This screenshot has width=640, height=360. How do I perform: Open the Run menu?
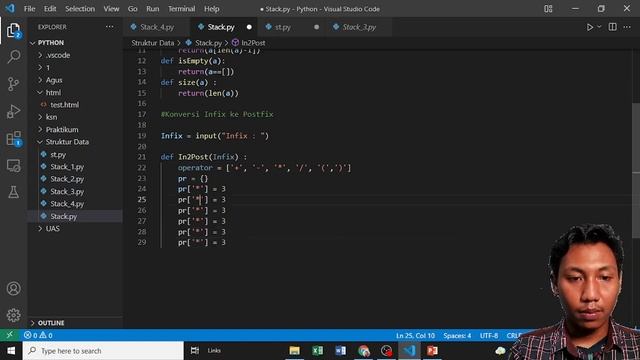153,9
